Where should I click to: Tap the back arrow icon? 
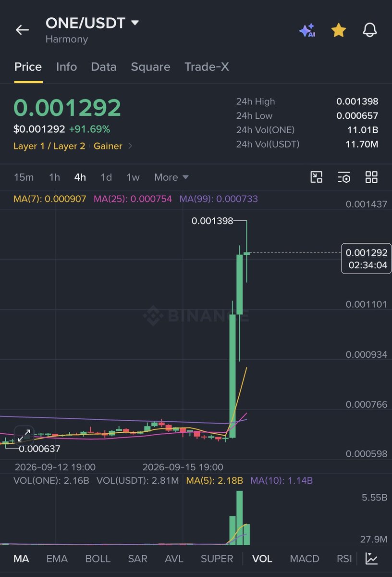[x=22, y=30]
